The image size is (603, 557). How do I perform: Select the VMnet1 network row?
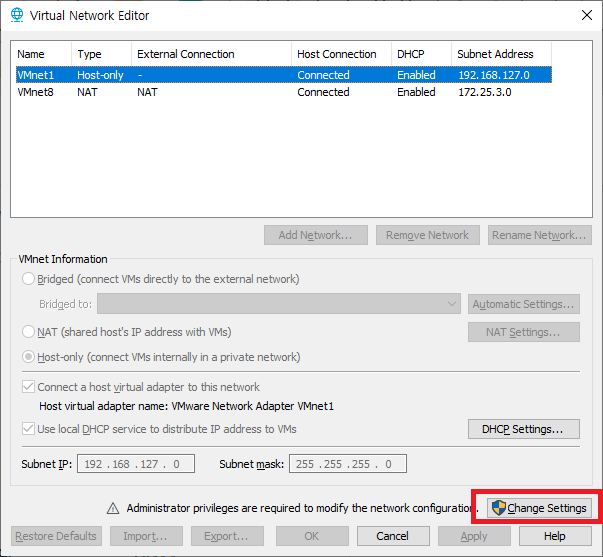pyautogui.click(x=284, y=75)
